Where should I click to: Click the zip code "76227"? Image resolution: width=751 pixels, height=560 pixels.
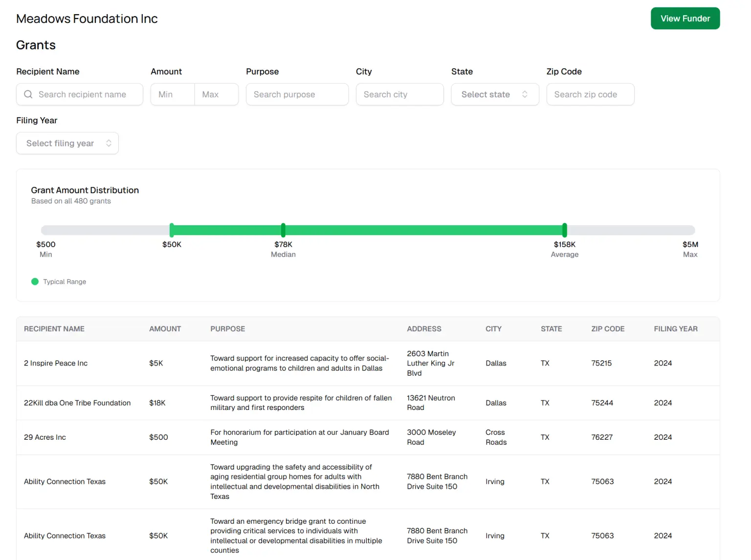tap(602, 437)
